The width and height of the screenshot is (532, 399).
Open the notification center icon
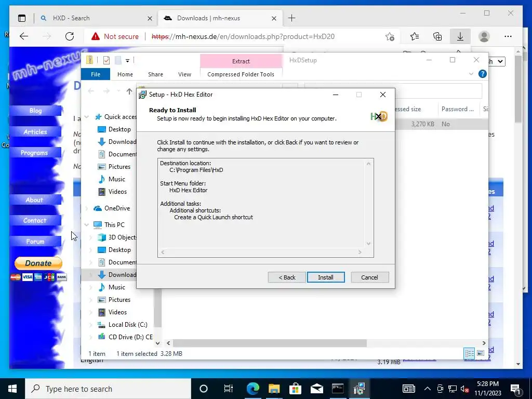click(516, 389)
